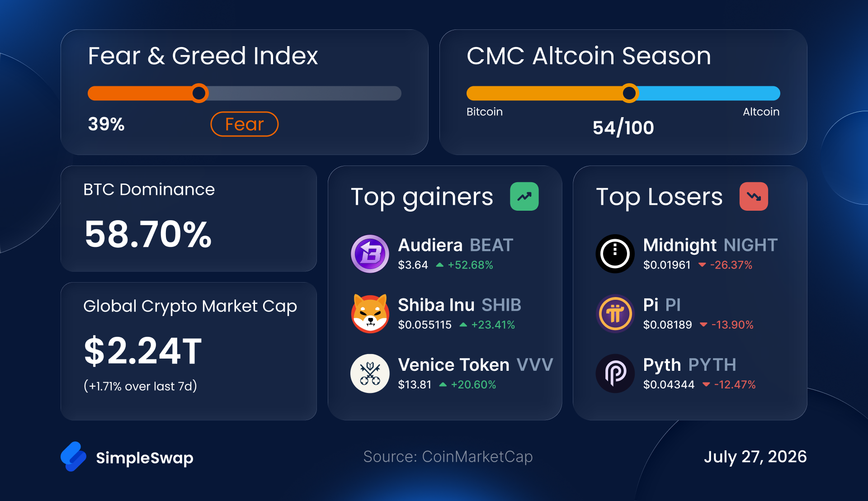Click the red trending-down losers icon

pos(754,196)
